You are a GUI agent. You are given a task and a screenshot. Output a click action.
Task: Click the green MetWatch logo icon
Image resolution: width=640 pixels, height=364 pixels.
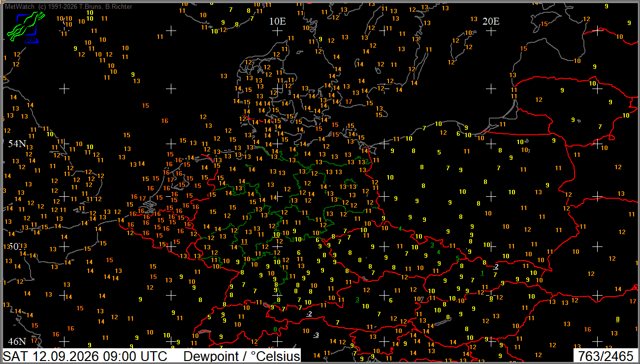(x=26, y=28)
